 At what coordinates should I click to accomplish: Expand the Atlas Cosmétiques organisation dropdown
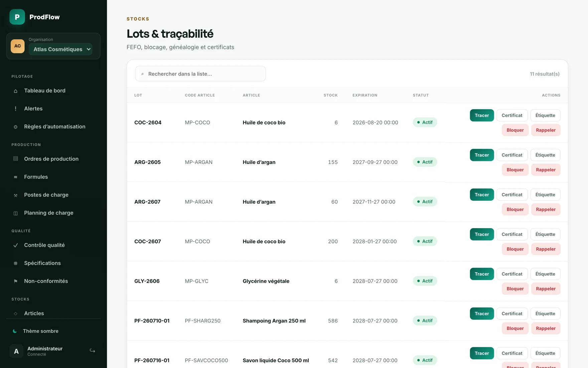coord(60,49)
